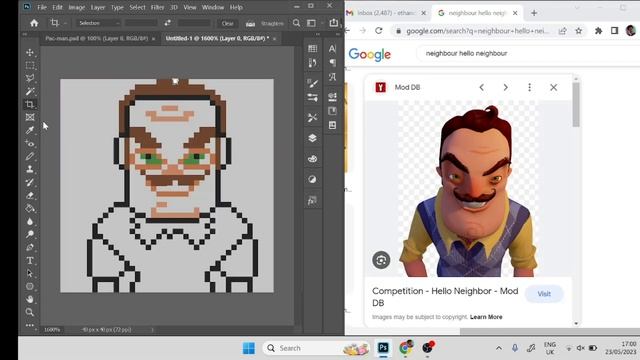Open the edit toolbar ellipsis
This screenshot has height=360, width=640.
coord(30,325)
